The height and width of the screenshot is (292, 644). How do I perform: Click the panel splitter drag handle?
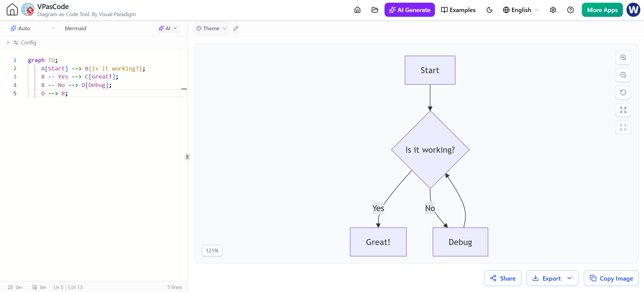tap(187, 157)
